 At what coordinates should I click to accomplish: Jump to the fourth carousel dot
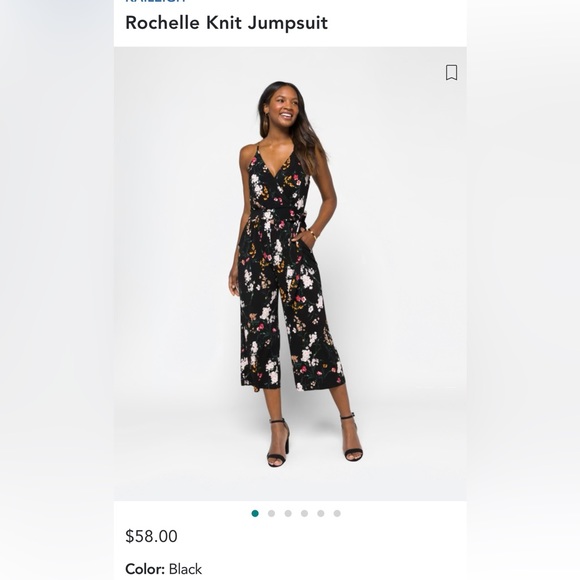click(304, 513)
